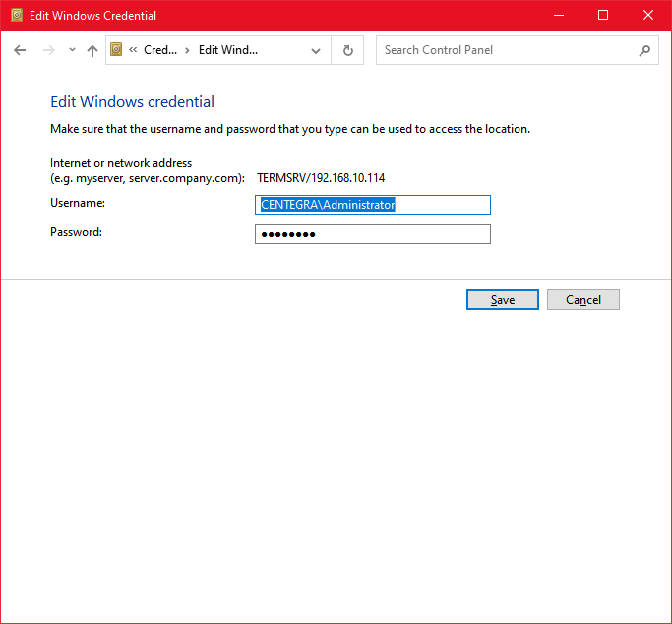The width and height of the screenshot is (672, 624).
Task: Navigate to the Cred... breadcrumb
Action: pos(160,50)
